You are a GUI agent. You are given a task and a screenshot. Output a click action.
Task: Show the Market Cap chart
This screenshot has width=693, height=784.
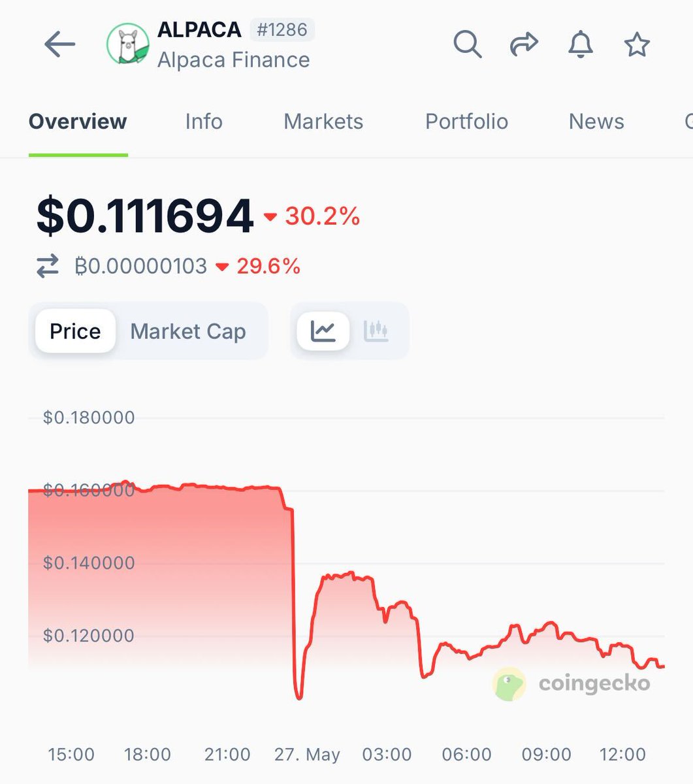coord(188,331)
